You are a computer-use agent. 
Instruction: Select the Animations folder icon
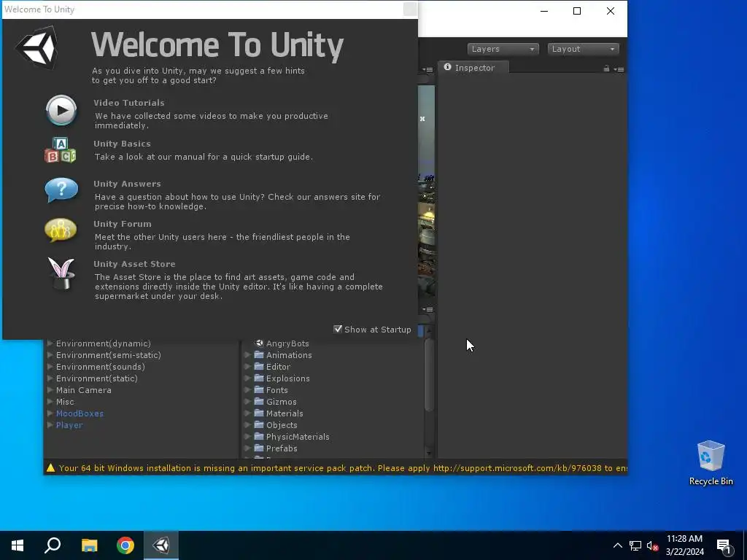pos(259,355)
